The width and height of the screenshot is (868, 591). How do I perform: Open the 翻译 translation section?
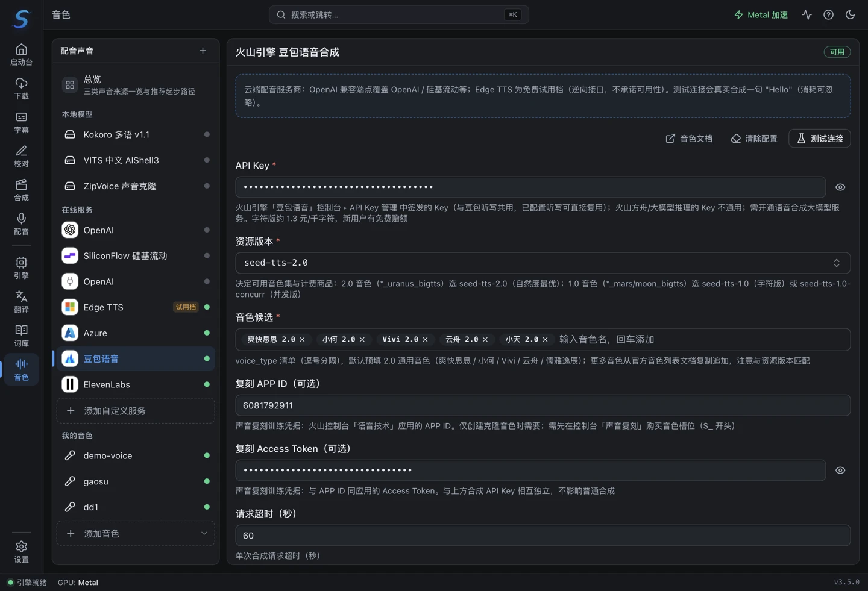point(22,301)
